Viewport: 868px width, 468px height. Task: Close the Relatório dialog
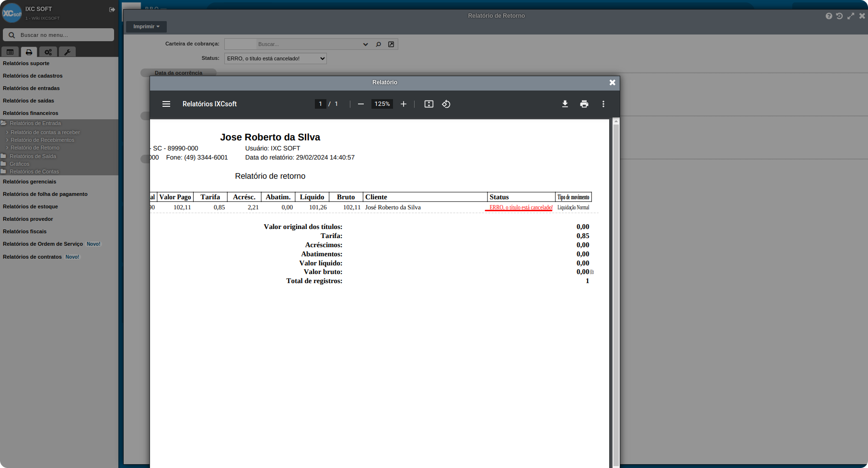click(x=612, y=82)
